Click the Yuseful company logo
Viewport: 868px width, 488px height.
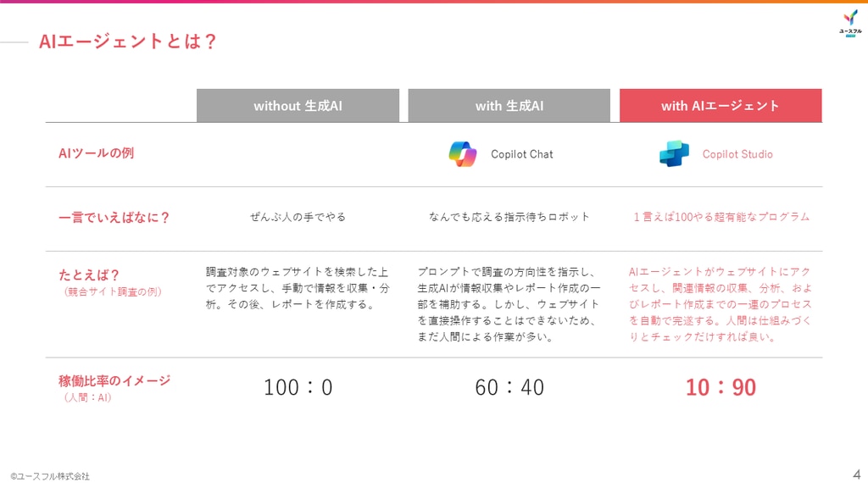click(x=849, y=23)
